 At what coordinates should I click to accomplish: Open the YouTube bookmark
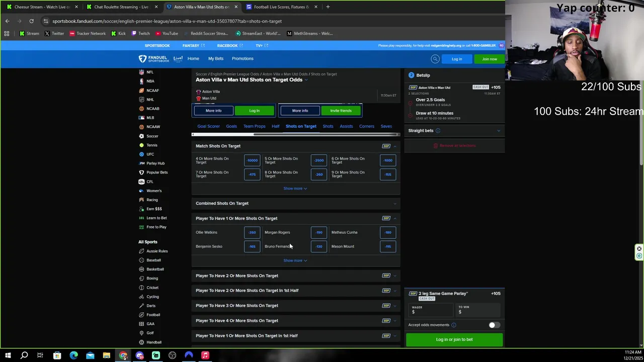[167, 33]
